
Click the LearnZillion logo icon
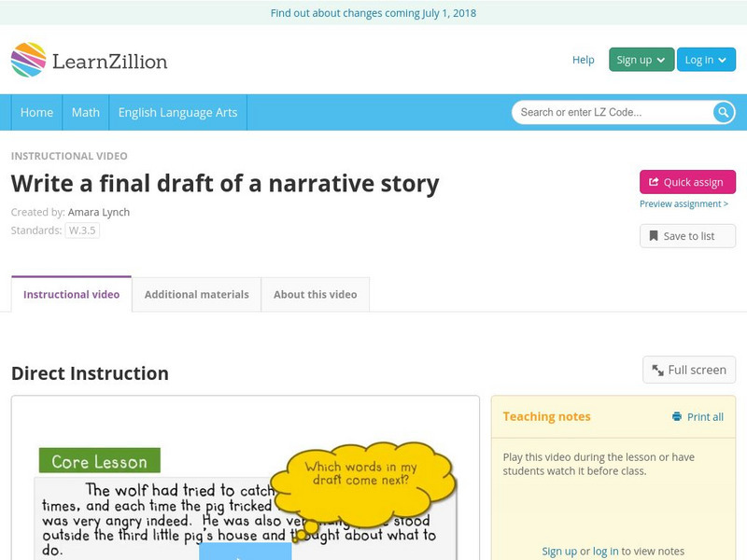(x=28, y=60)
